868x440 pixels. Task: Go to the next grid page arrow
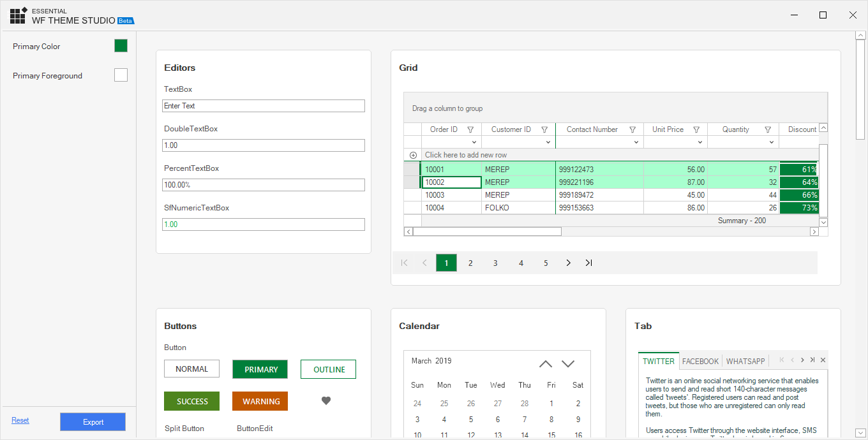(568, 263)
